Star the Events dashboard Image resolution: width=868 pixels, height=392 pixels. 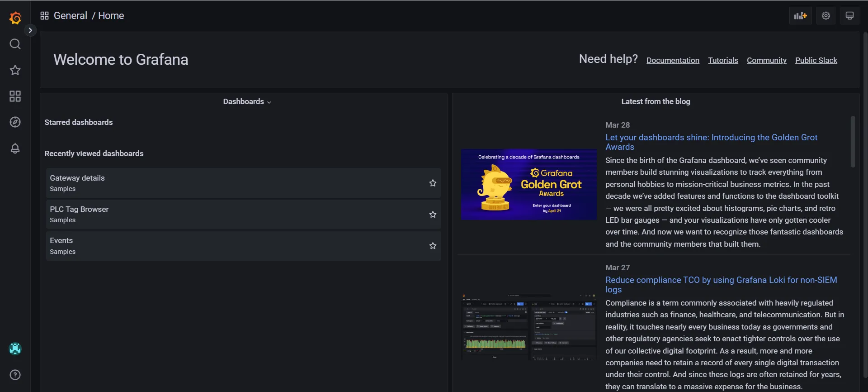433,246
